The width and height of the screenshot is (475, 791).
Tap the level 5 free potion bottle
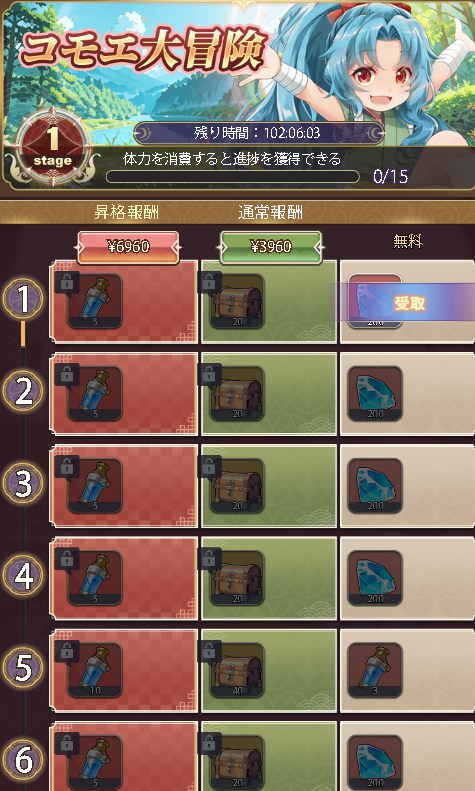click(375, 670)
